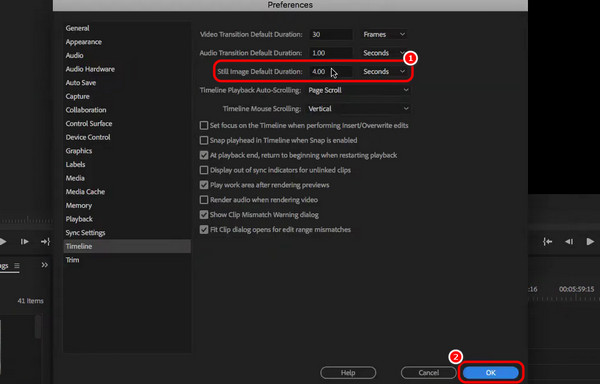Viewport: 600px width, 384px height.
Task: Go to Media Cache settings
Action: tap(85, 192)
